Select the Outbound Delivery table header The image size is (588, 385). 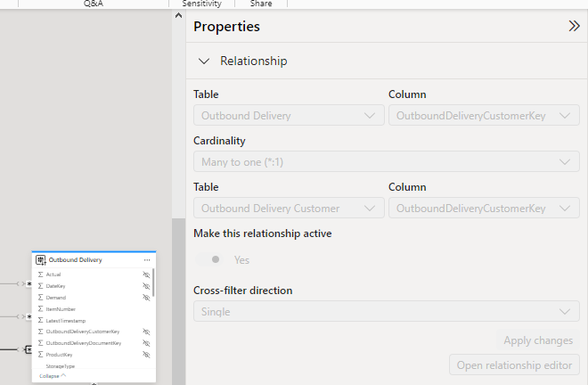pos(94,260)
